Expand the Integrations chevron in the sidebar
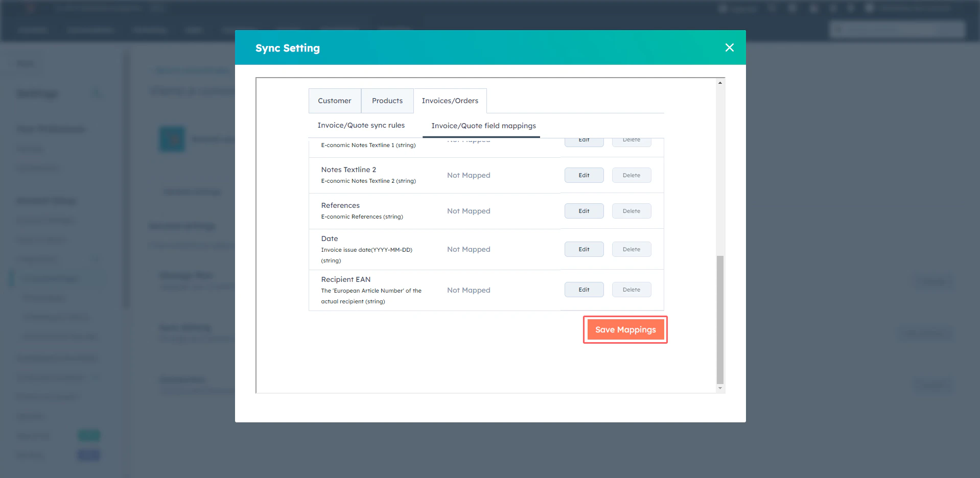 click(x=96, y=259)
